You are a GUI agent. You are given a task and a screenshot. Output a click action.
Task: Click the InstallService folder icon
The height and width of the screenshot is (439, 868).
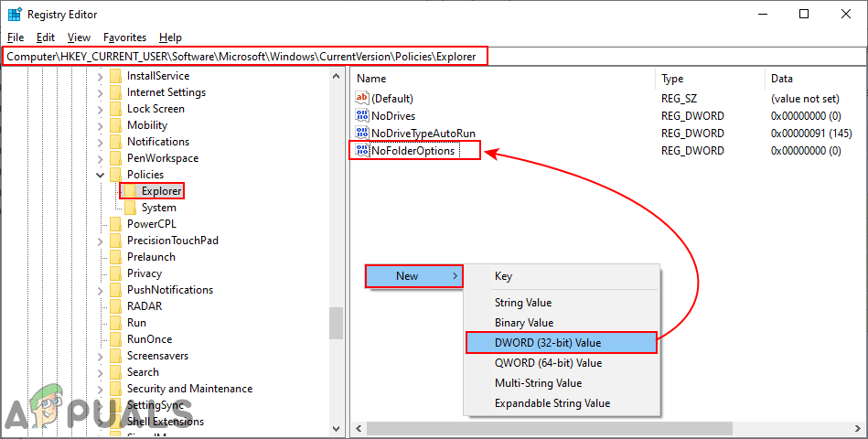pos(115,76)
